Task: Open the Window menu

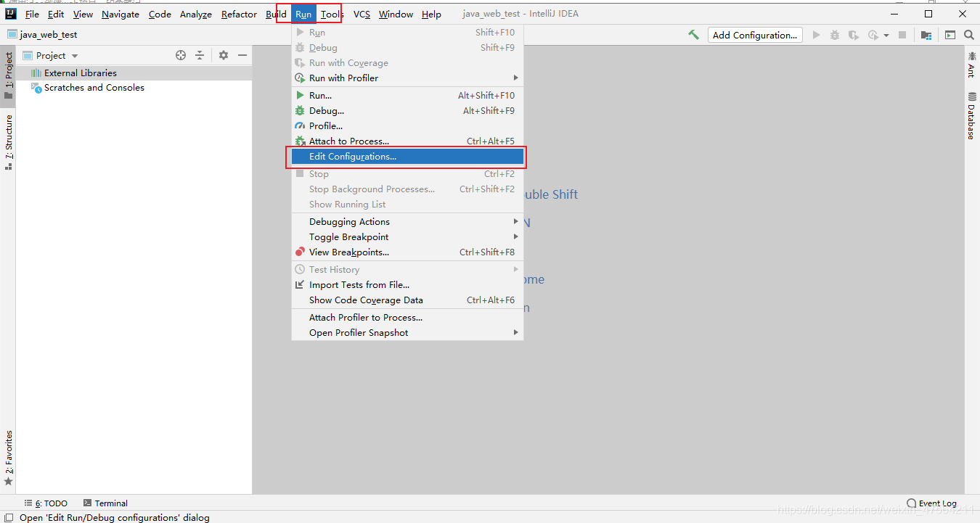Action: coord(396,14)
